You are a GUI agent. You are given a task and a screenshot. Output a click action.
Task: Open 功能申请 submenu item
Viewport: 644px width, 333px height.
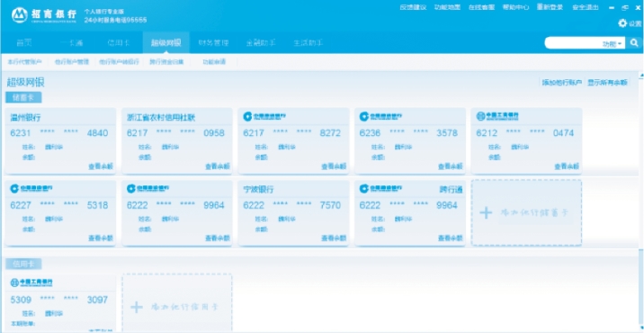click(214, 62)
